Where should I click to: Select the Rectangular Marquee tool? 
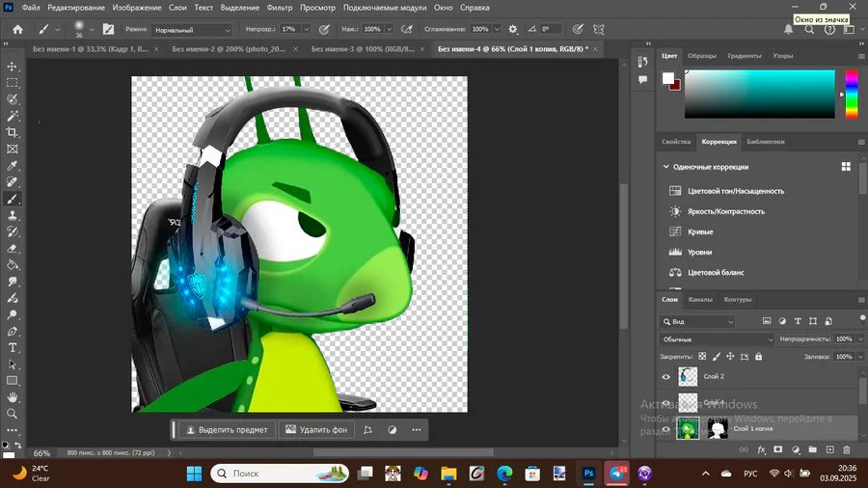click(x=13, y=83)
